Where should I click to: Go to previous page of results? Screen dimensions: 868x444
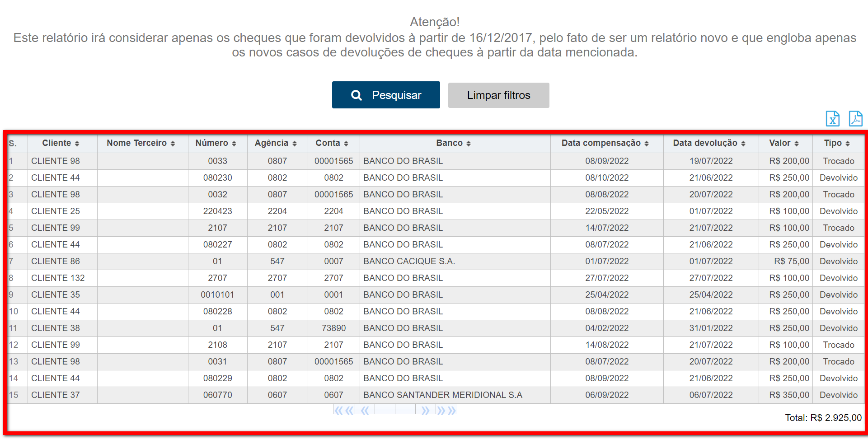365,410
